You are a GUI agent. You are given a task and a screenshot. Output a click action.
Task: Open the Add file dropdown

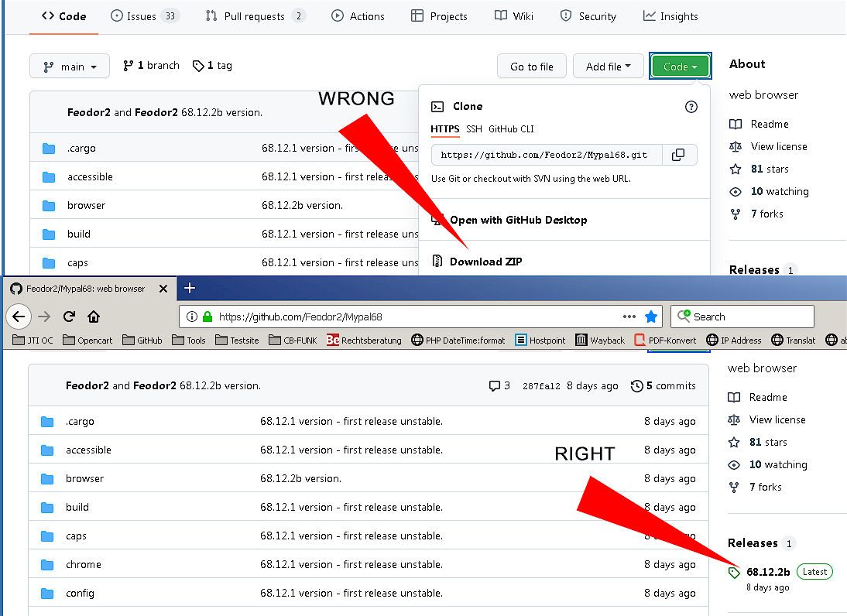click(609, 67)
